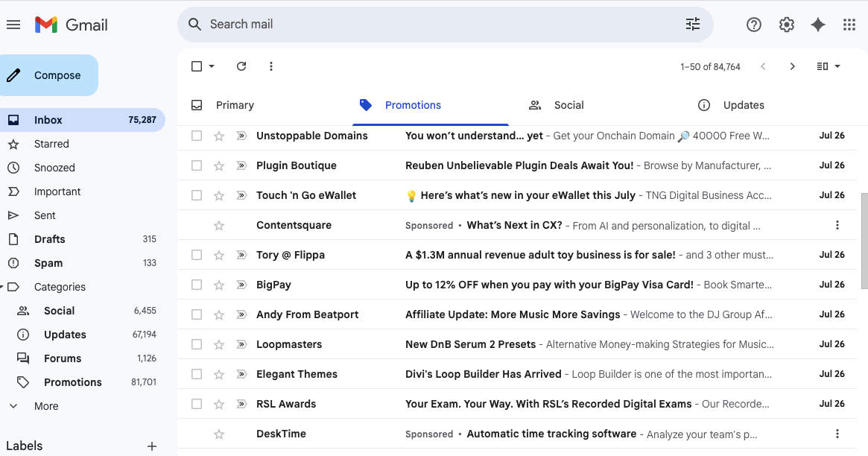
Task: Open the Support help icon
Action: (x=753, y=25)
